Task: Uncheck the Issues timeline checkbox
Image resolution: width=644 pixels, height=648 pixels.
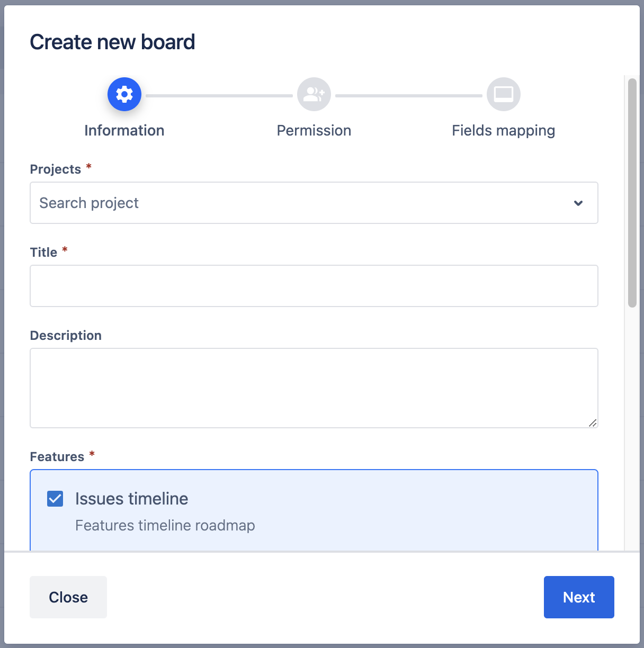Action: pyautogui.click(x=55, y=499)
